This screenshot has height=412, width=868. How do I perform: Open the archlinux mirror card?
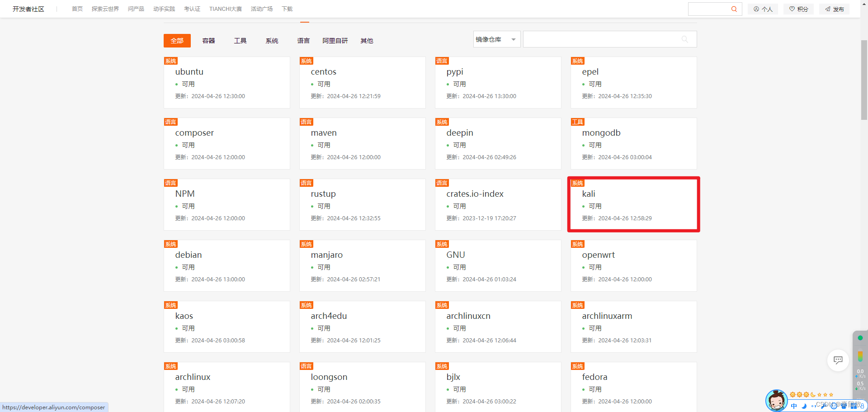[226, 387]
